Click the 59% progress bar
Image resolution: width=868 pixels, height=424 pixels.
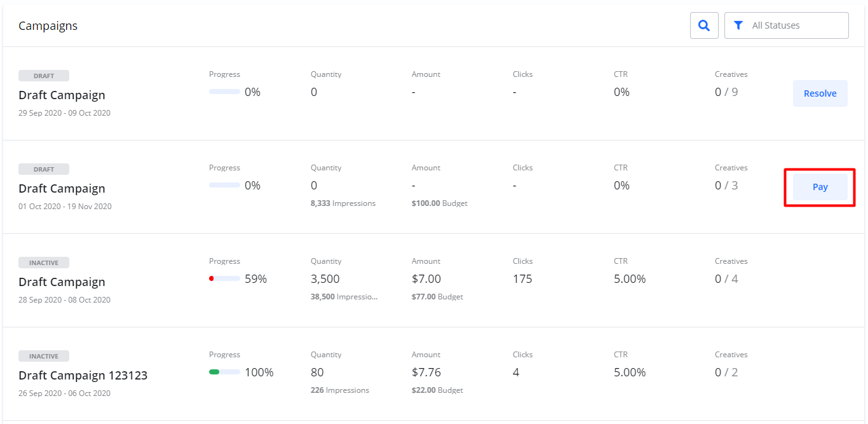click(x=224, y=278)
